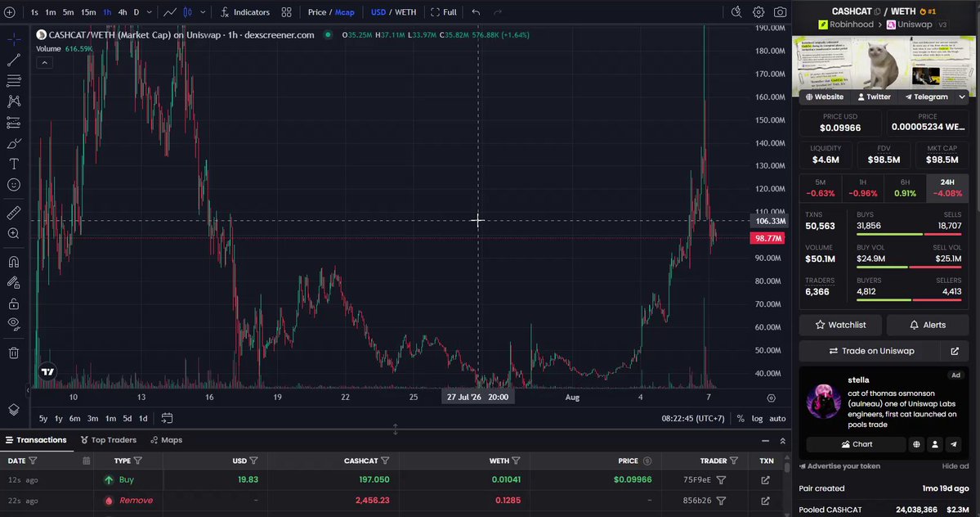Filter transactions by TYPE column

point(137,461)
